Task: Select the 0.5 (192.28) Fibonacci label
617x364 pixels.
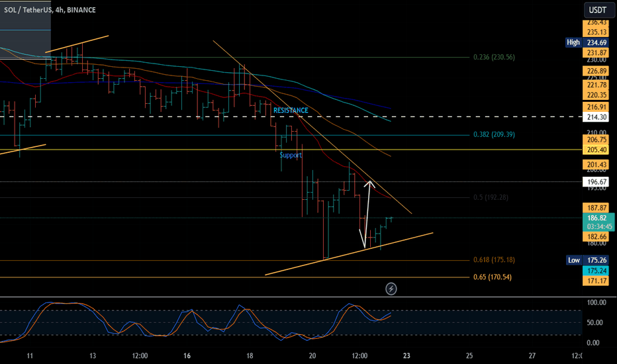Action: click(491, 197)
